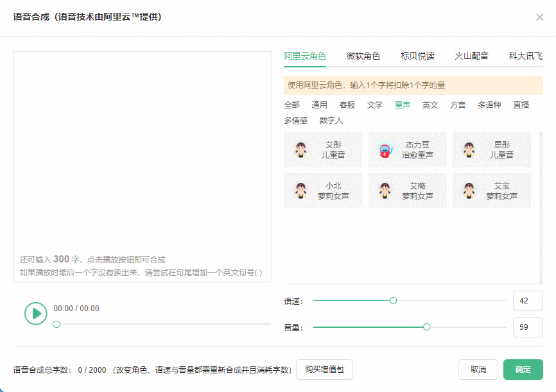Filter voices by 通用 category
The width and height of the screenshot is (556, 392).
[x=320, y=105]
